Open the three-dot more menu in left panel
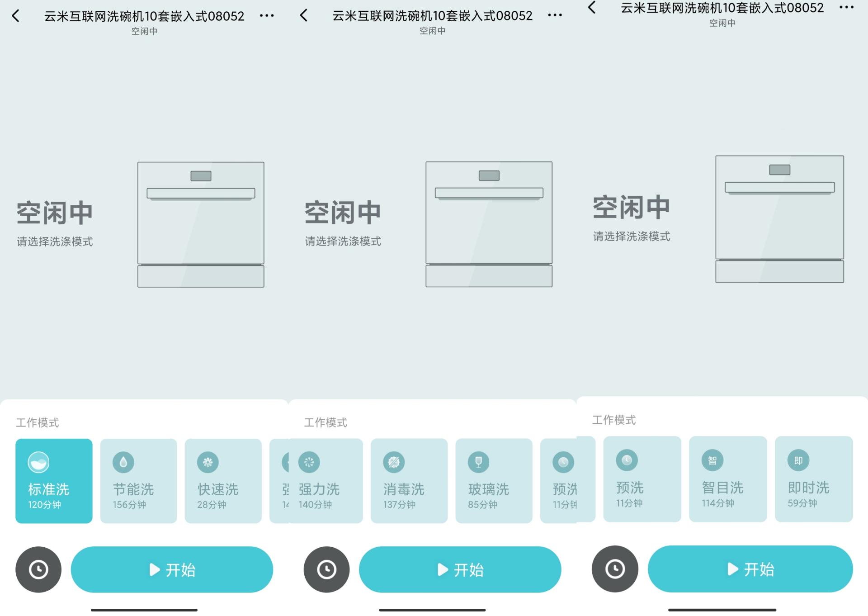The image size is (868, 616). pyautogui.click(x=267, y=16)
